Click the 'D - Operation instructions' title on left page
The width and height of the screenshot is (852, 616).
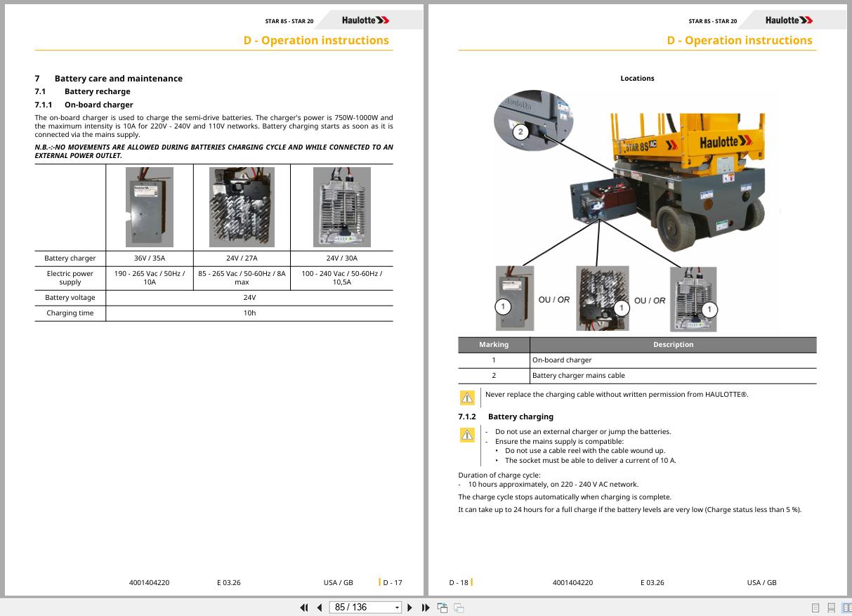click(x=316, y=40)
